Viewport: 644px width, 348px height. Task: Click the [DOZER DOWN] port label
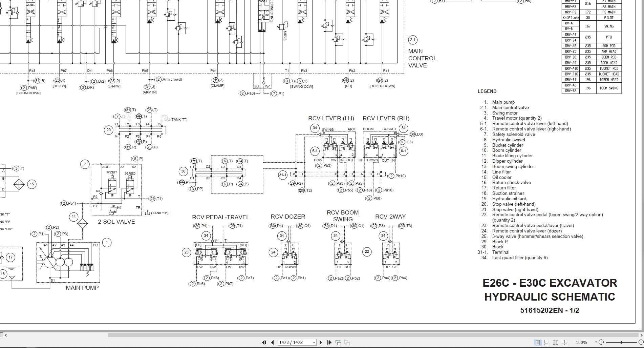pyautogui.click(x=382, y=86)
